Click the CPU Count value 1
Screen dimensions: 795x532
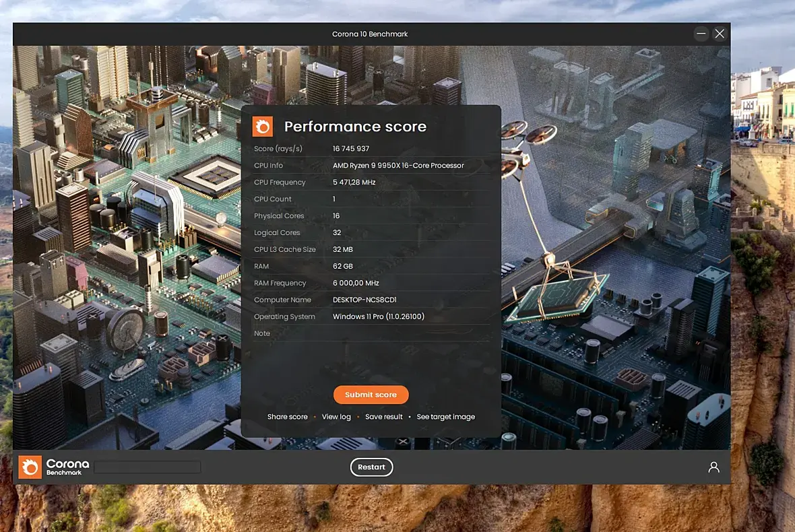[x=334, y=199]
